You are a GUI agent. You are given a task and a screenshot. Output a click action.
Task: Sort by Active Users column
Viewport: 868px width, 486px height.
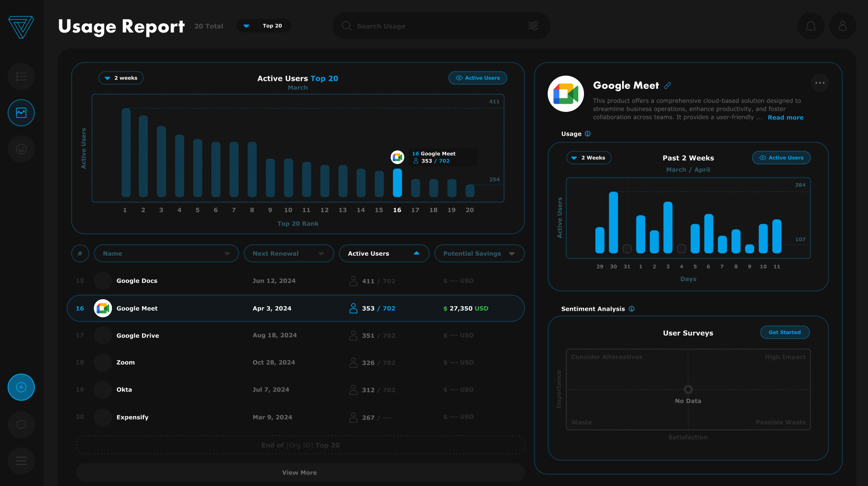pyautogui.click(x=384, y=253)
